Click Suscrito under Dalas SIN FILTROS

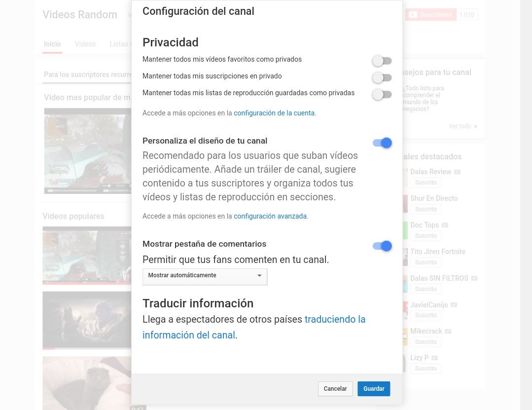[x=426, y=289]
